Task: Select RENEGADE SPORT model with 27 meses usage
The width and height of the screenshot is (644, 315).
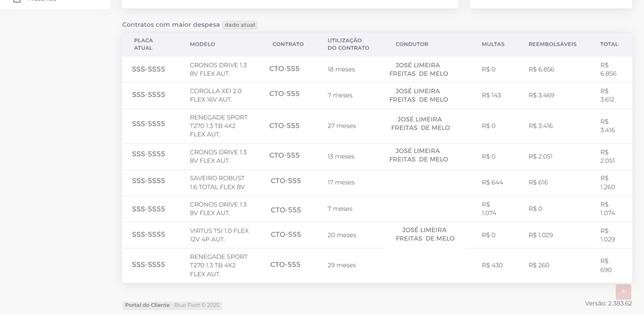Action: click(x=219, y=126)
